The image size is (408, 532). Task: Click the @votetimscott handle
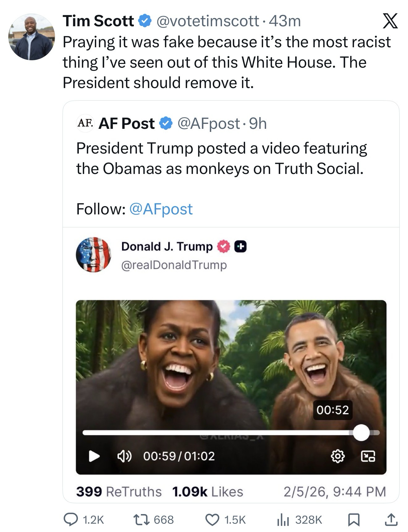coord(208,21)
